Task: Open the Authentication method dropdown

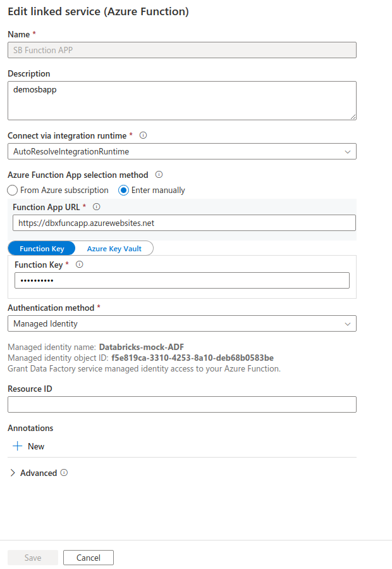Action: (181, 323)
